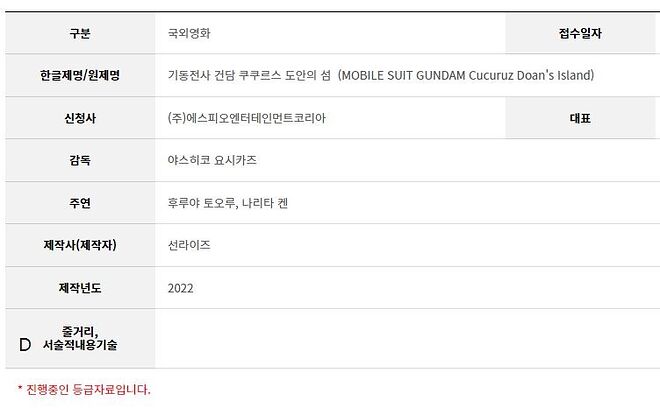Viewport: 660px width, 408px height.
Task: Click the 주연 label cell
Action: (x=80, y=203)
